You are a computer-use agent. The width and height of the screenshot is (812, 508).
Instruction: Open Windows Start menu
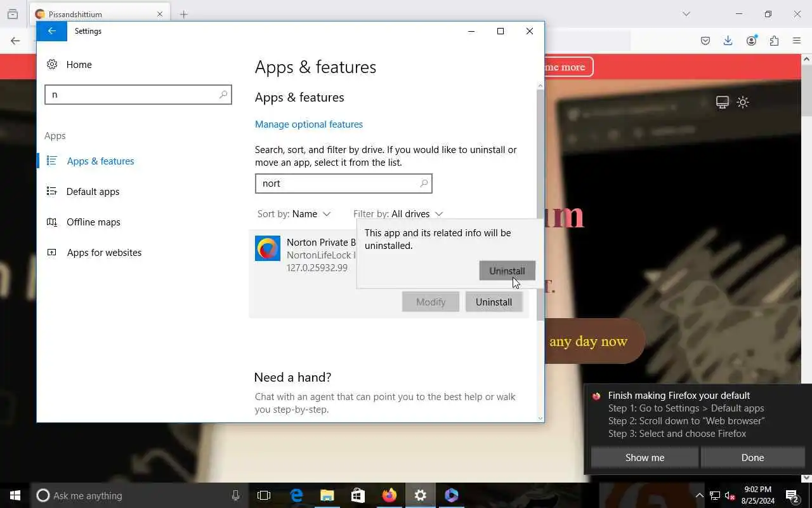(15, 495)
